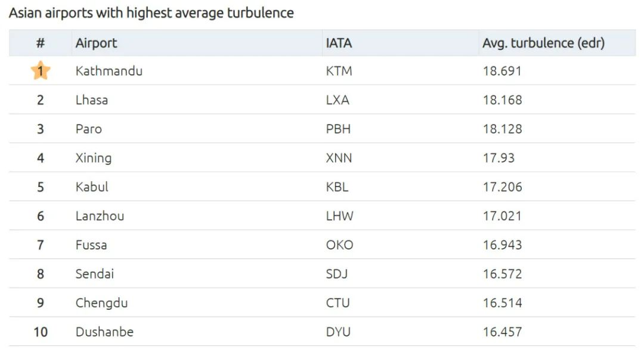Viewport: 644px width, 352px height.
Task: Click the Avg. turbulence (edr) column header
Action: 543,43
